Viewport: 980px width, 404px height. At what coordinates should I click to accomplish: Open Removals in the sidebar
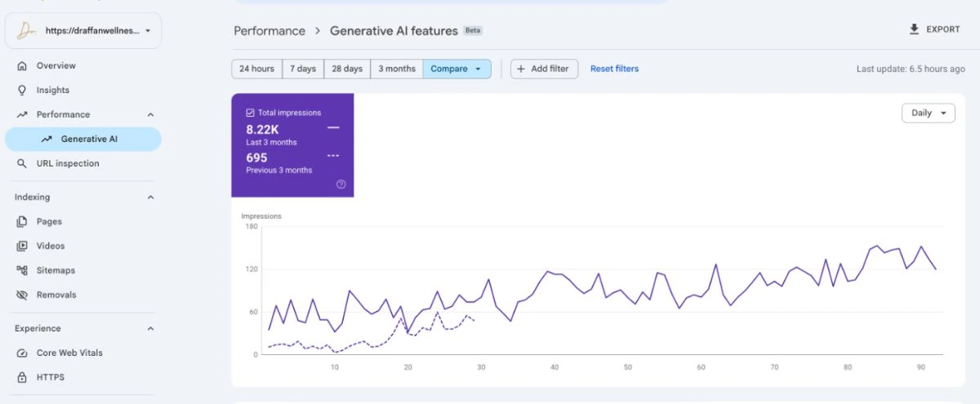(83, 295)
